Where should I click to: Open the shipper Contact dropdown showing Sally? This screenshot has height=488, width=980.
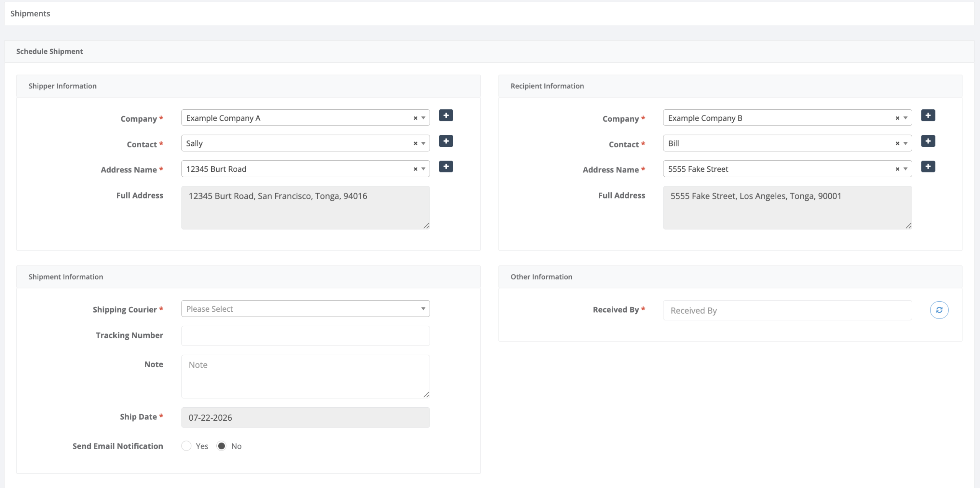click(x=305, y=143)
